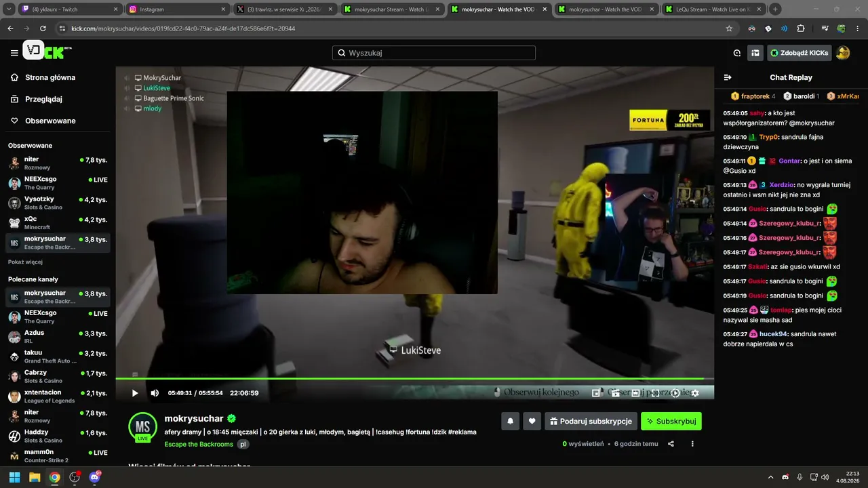Screen dimensions: 868x488
Task: Open the Kick user profile avatar
Action: (x=843, y=53)
